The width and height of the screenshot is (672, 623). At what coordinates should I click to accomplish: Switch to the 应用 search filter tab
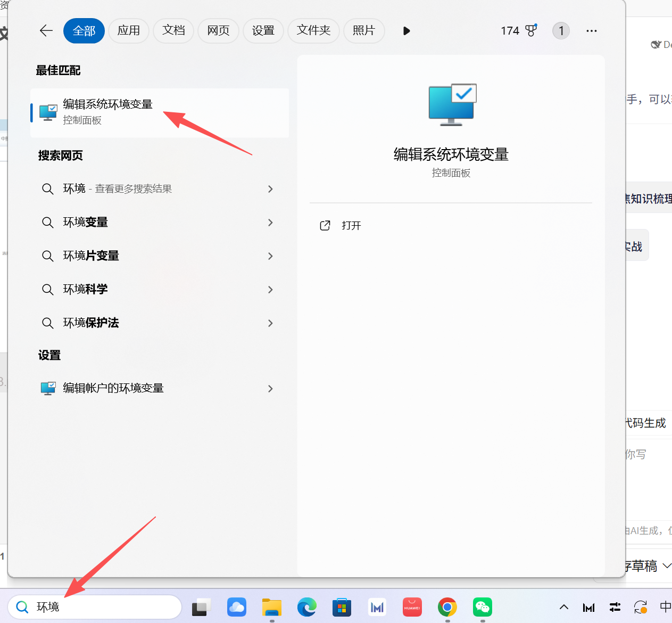click(129, 30)
